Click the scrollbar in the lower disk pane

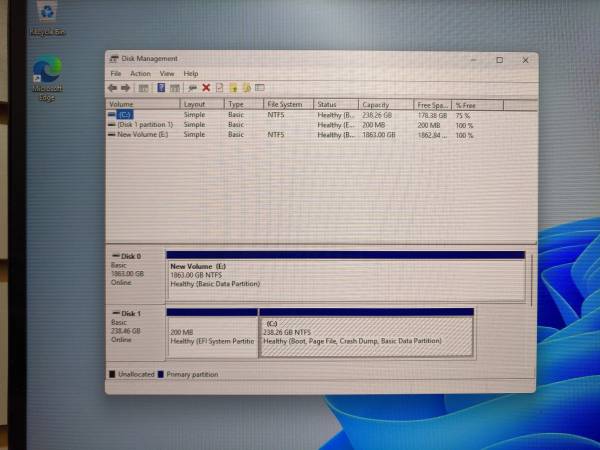point(531,280)
